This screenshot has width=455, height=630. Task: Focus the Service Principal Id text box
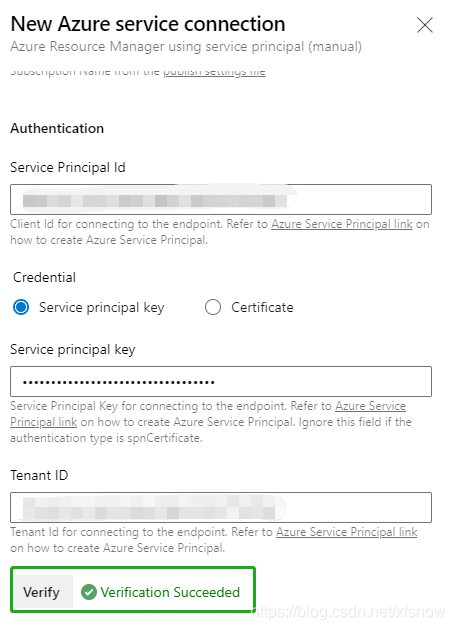tap(221, 199)
